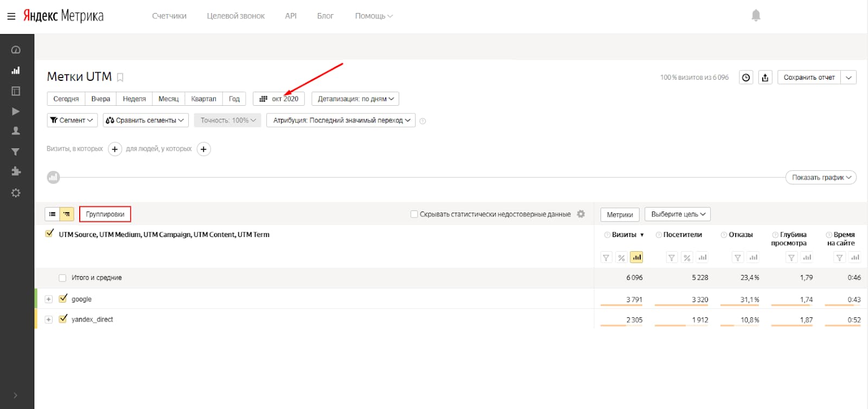
Task: Open API in top navigation
Action: 291,16
